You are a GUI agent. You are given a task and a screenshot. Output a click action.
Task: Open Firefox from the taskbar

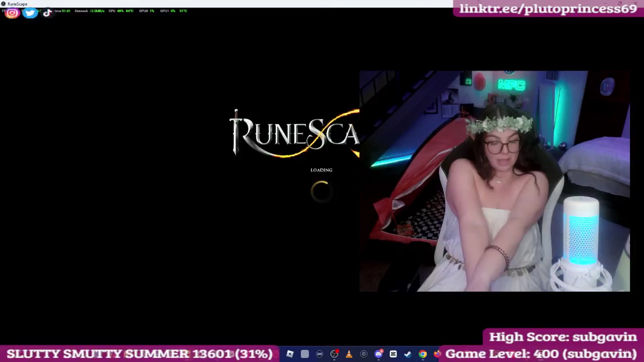point(437,354)
